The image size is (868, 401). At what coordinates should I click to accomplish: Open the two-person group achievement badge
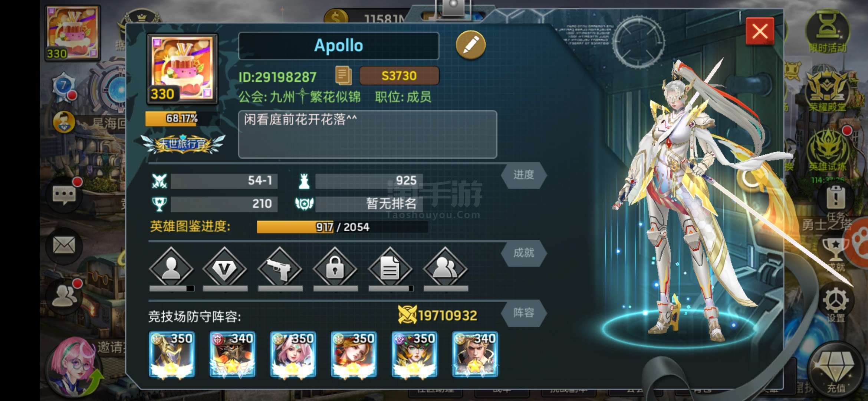click(x=445, y=268)
